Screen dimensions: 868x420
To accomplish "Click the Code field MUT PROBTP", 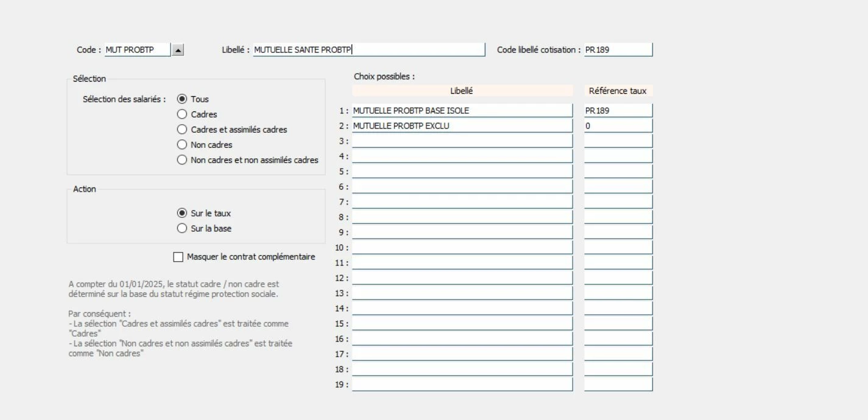I will pos(137,50).
